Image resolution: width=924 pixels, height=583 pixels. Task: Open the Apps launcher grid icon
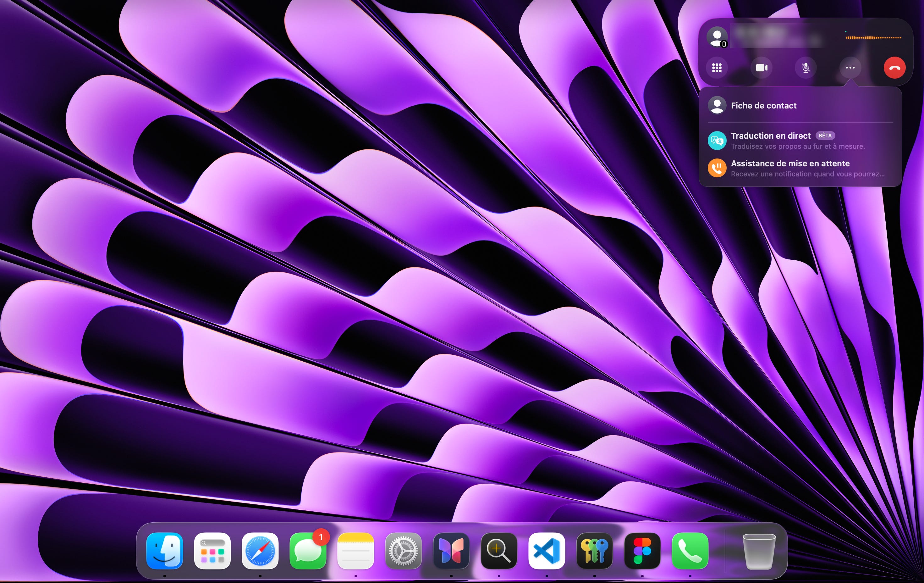(x=212, y=550)
